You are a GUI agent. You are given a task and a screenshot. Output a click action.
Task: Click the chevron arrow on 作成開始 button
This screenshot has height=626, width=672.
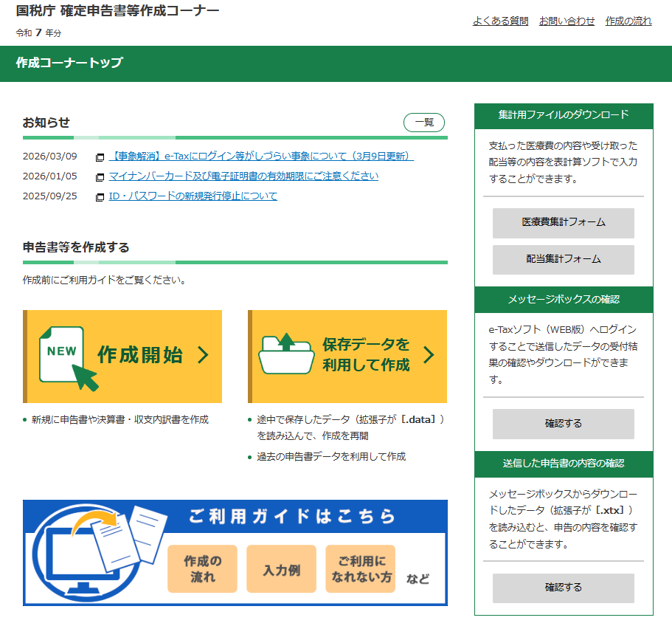pyautogui.click(x=203, y=355)
